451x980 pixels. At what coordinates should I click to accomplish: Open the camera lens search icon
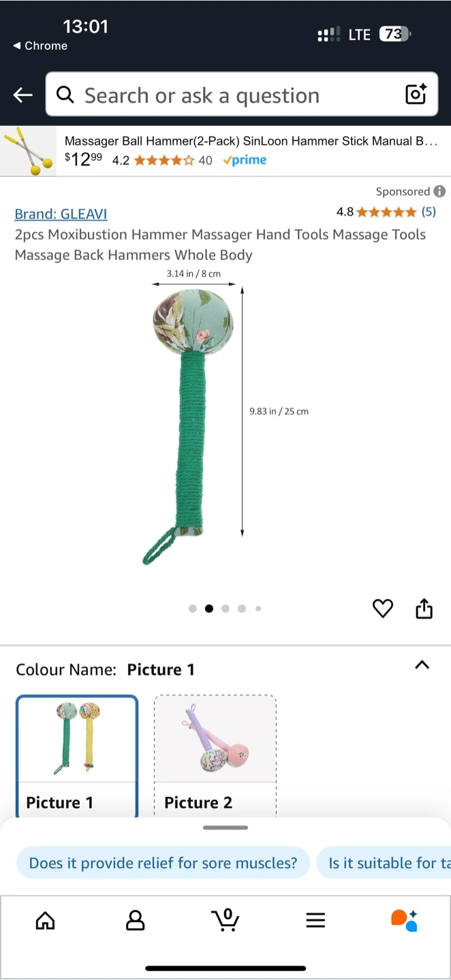[416, 95]
